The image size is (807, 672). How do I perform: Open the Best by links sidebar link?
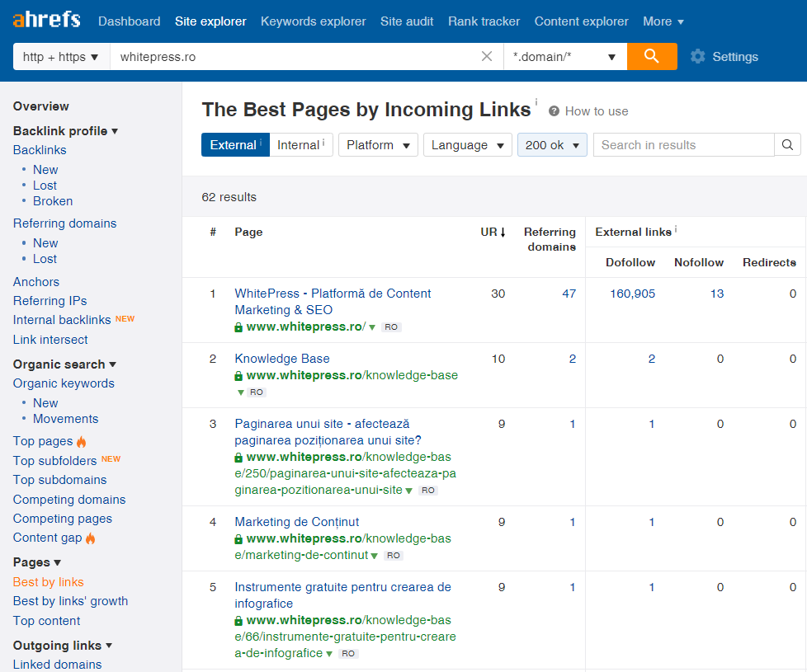tap(49, 582)
